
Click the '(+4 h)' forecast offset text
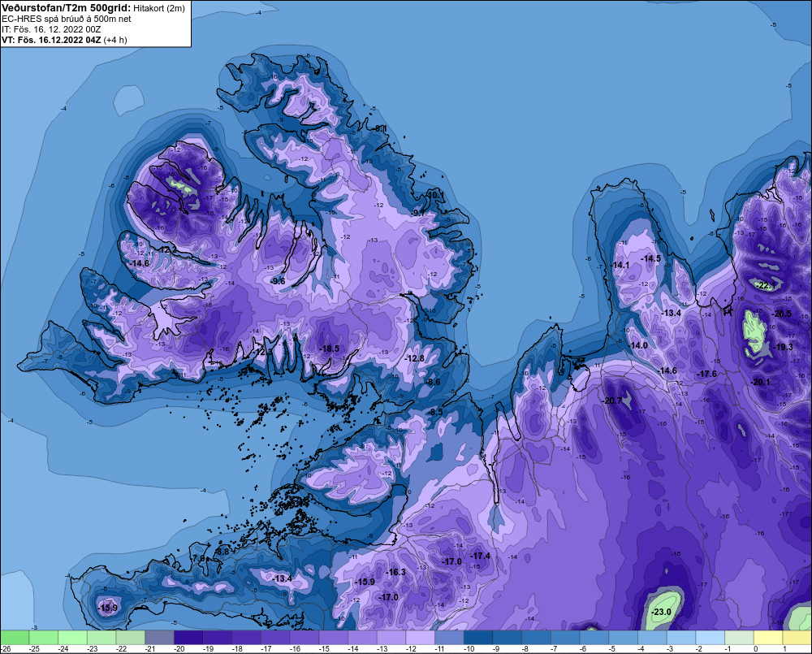pos(115,40)
